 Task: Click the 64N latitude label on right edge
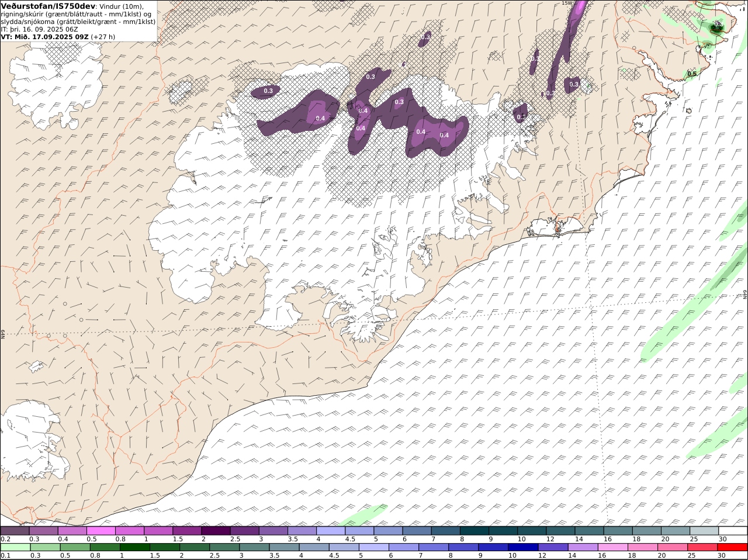(745, 295)
